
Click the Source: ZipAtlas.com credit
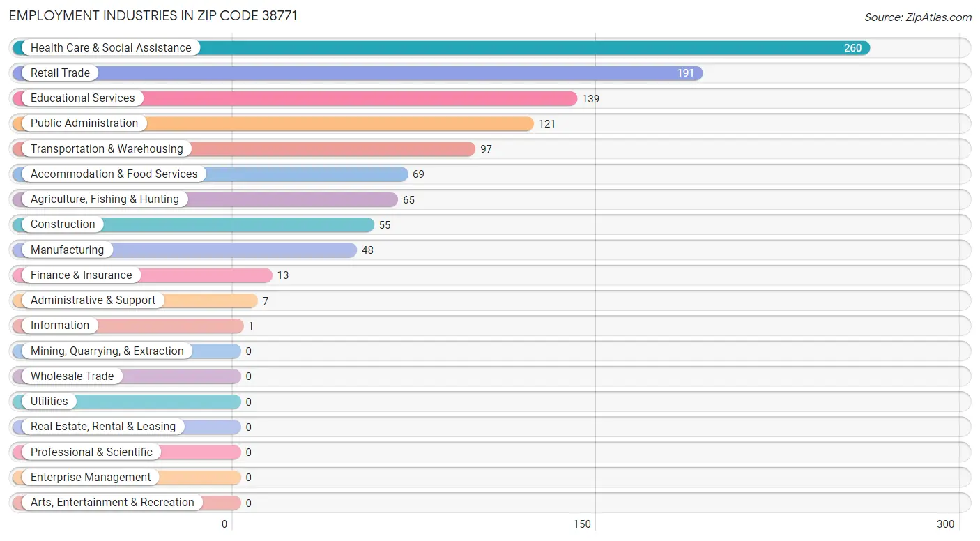tap(918, 17)
